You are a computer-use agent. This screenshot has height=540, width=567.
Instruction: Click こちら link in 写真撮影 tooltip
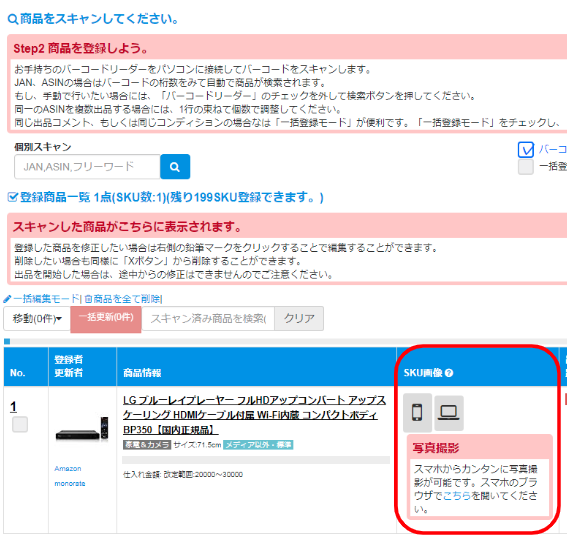(x=457, y=496)
